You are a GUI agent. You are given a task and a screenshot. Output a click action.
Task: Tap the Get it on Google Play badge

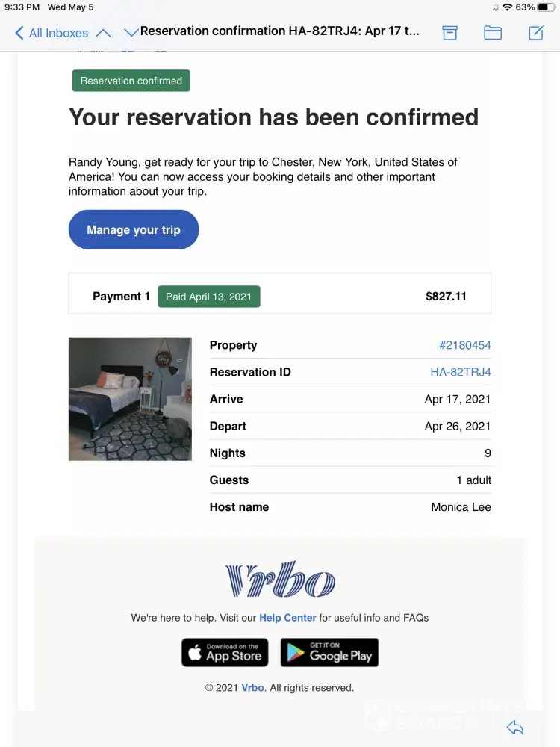(329, 652)
